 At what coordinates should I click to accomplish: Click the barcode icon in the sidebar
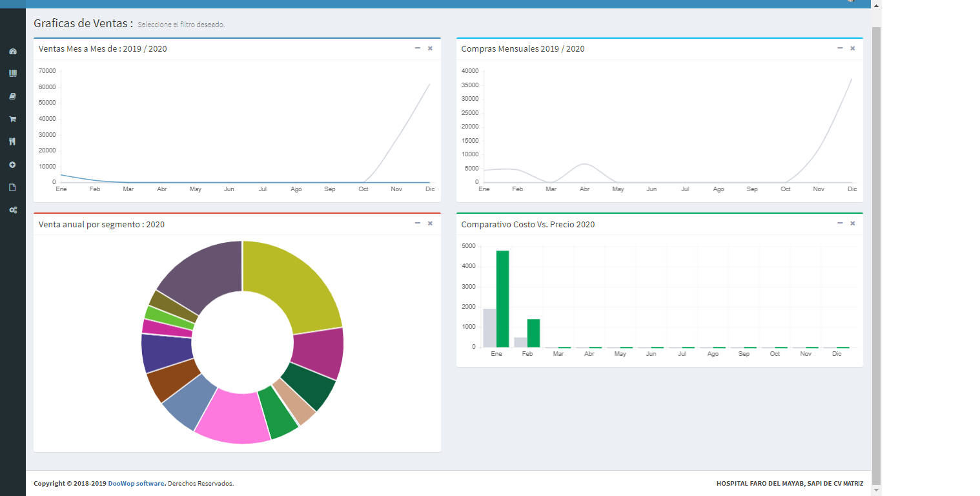click(12, 74)
